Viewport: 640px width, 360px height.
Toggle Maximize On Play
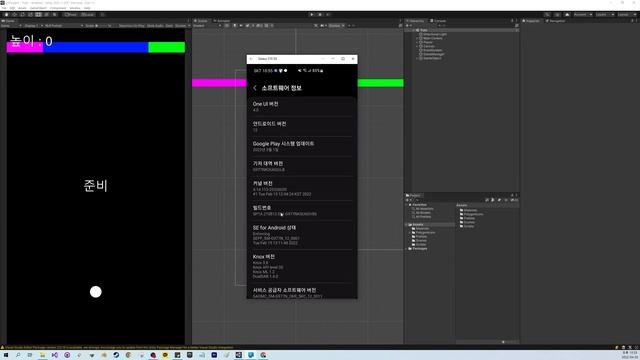tap(131, 25)
